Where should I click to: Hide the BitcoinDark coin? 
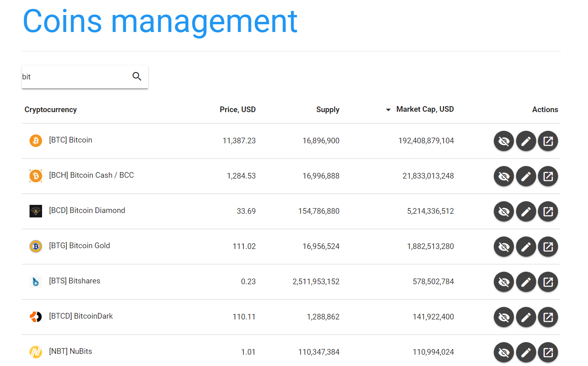(504, 317)
